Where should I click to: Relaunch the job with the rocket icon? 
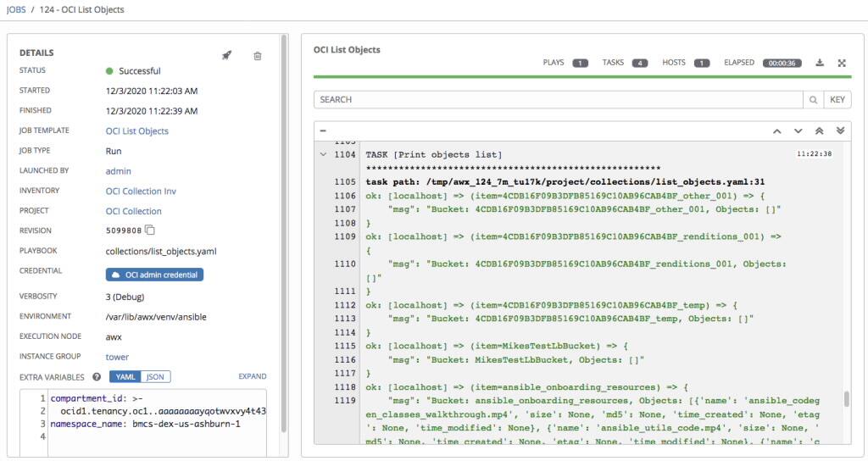[226, 56]
